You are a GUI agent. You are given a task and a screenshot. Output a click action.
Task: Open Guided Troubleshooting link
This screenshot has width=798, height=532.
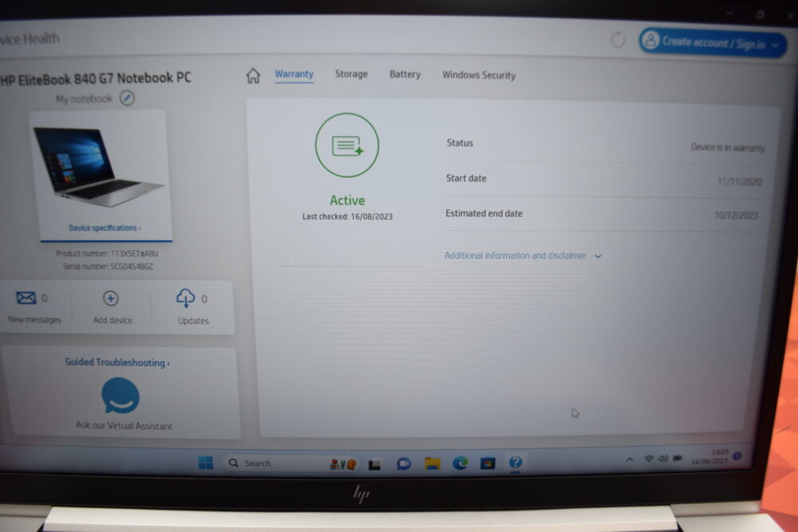pos(117,362)
